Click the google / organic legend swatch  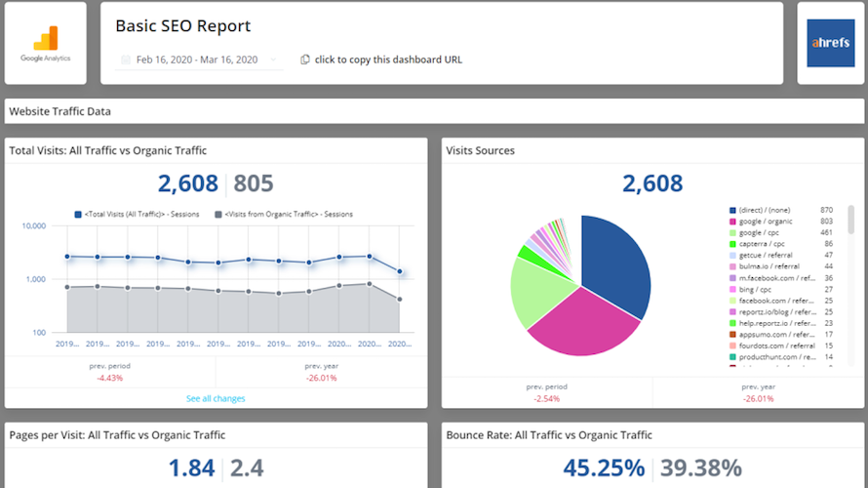732,222
